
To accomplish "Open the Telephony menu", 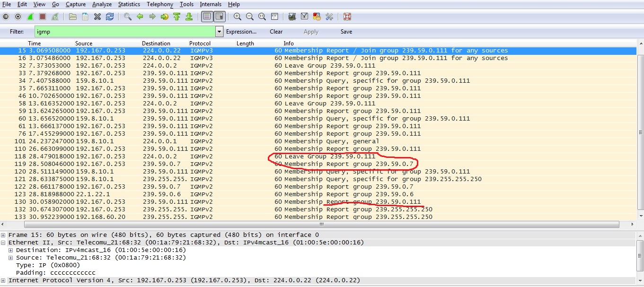I will click(160, 4).
